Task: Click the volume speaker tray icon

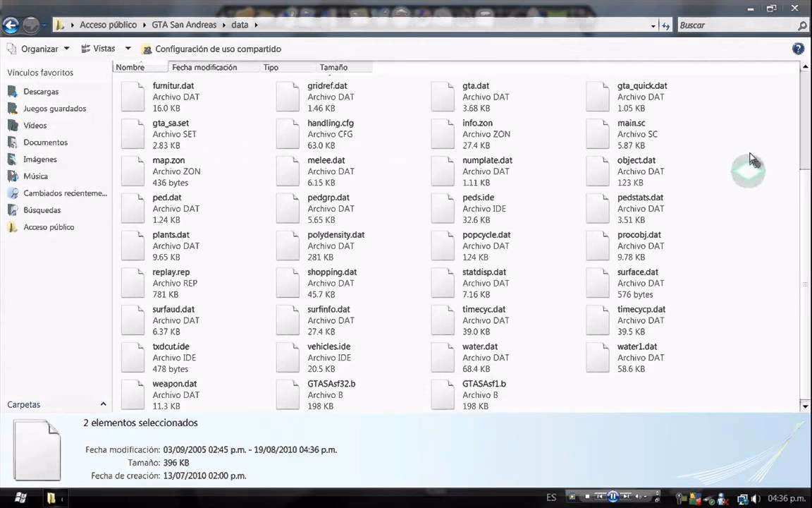Action: coord(756,499)
